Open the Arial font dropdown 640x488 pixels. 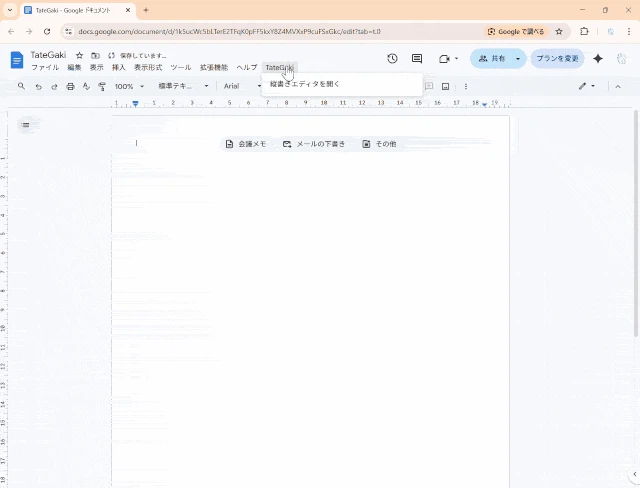coord(242,86)
